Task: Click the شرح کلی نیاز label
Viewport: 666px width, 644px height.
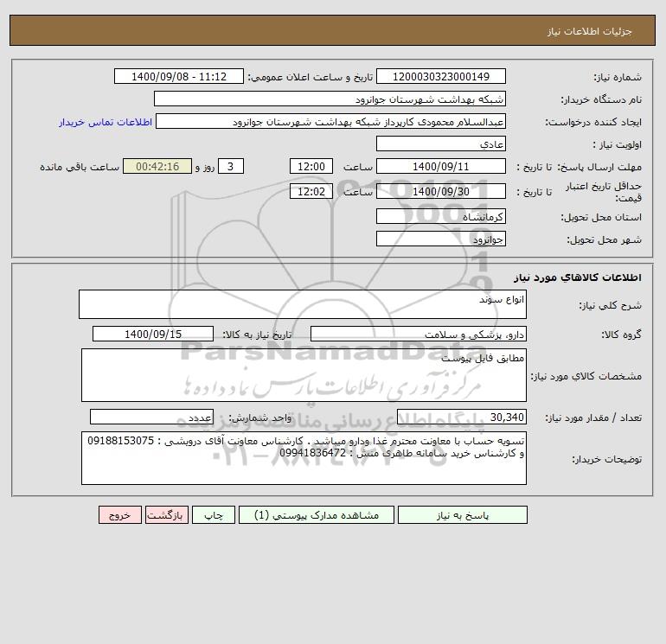Action: [x=611, y=305]
